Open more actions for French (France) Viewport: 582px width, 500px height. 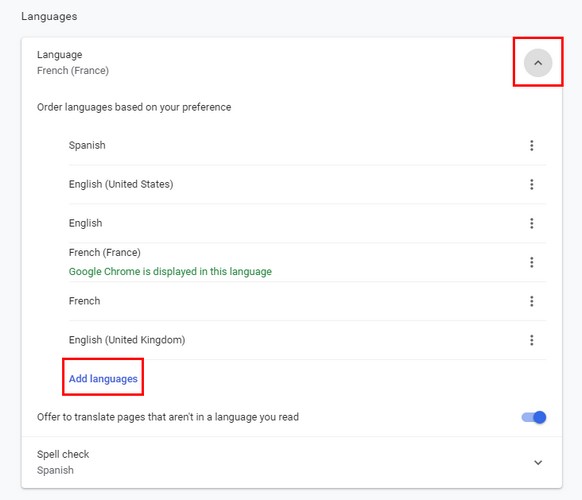(532, 262)
